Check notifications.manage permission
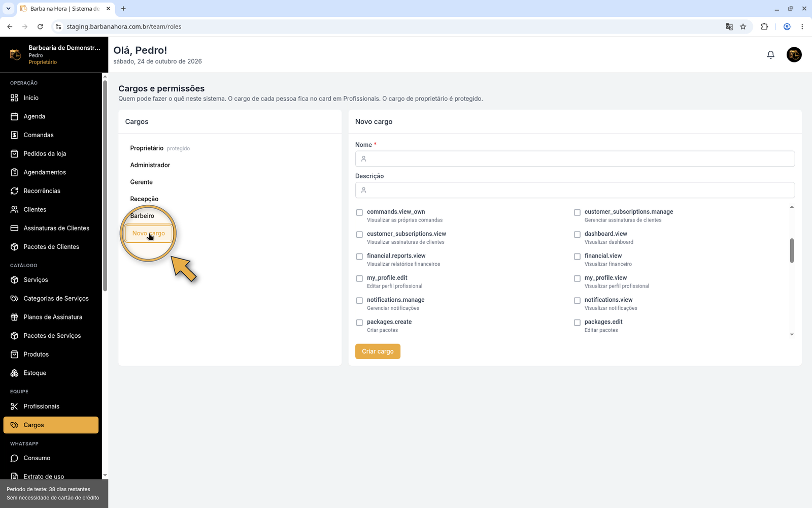The height and width of the screenshot is (508, 812). [x=359, y=301]
